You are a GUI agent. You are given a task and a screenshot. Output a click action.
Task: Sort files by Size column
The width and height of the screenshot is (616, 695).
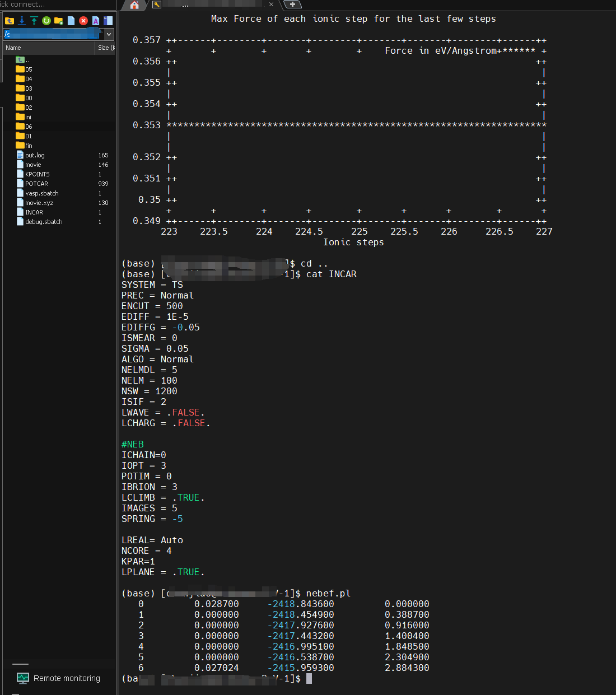click(105, 48)
